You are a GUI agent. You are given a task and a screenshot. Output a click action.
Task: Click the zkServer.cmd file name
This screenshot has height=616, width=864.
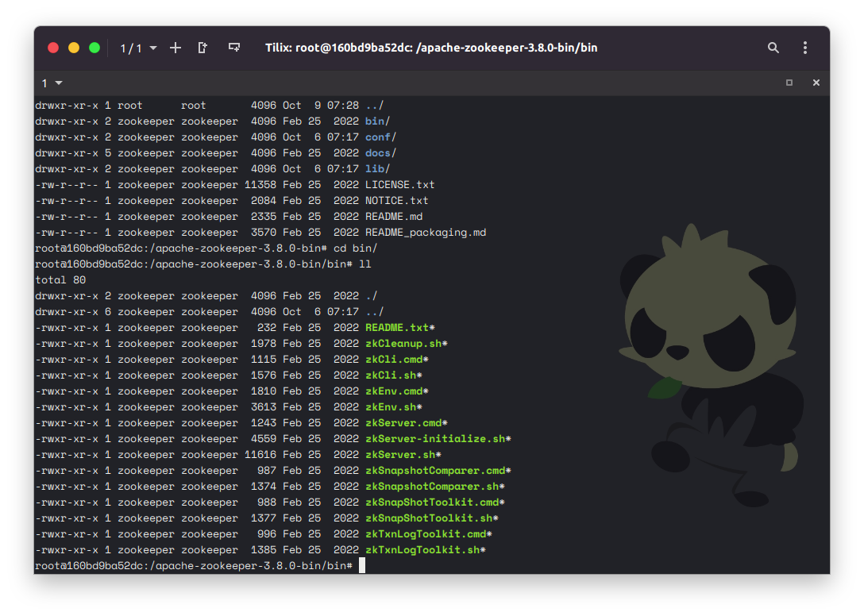click(403, 423)
